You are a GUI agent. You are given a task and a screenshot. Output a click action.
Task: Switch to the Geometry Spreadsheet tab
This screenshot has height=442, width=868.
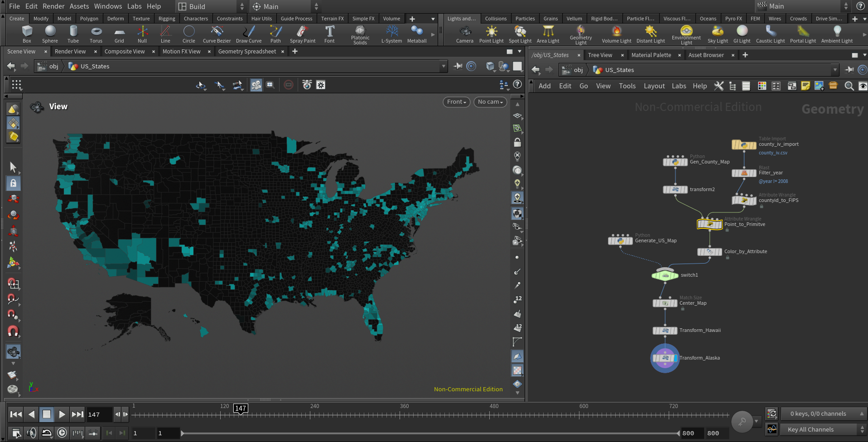(247, 52)
